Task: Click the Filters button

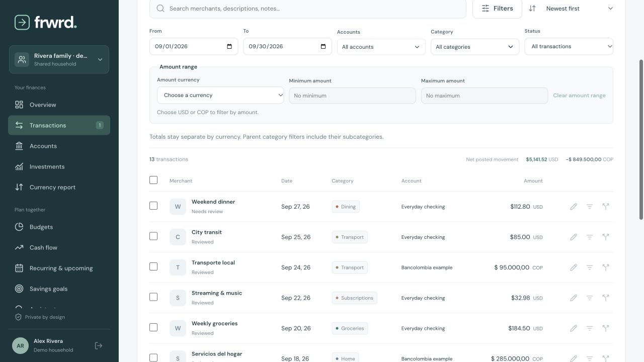Action: pos(497,9)
